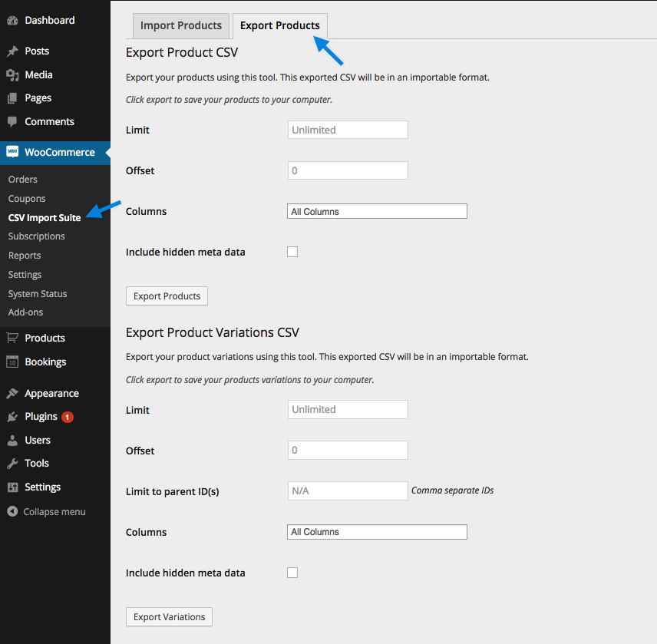Screen dimensions: 657x644
Task: Enable Include hidden meta data for variations export
Action: click(x=292, y=572)
